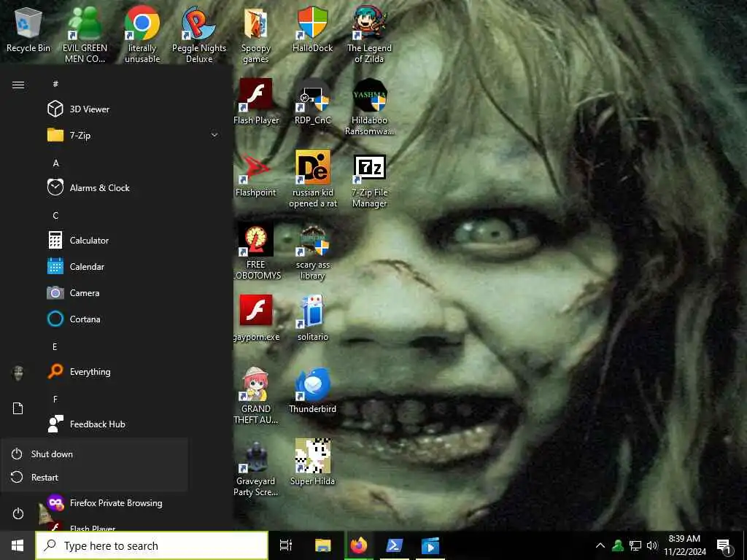Click the Firefox taskbar icon

point(359,545)
